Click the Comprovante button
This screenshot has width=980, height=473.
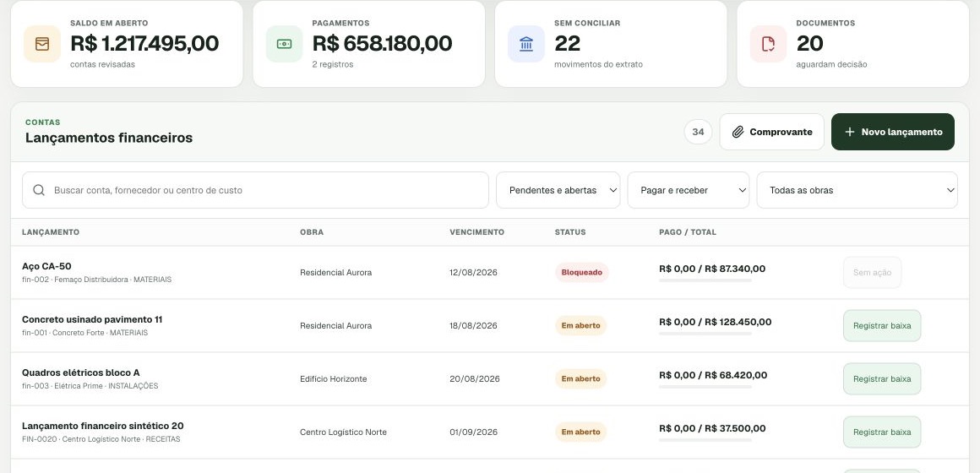tap(772, 132)
